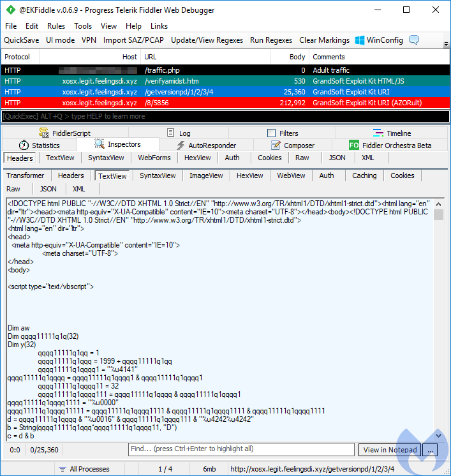Open the Tools menu

click(83, 26)
